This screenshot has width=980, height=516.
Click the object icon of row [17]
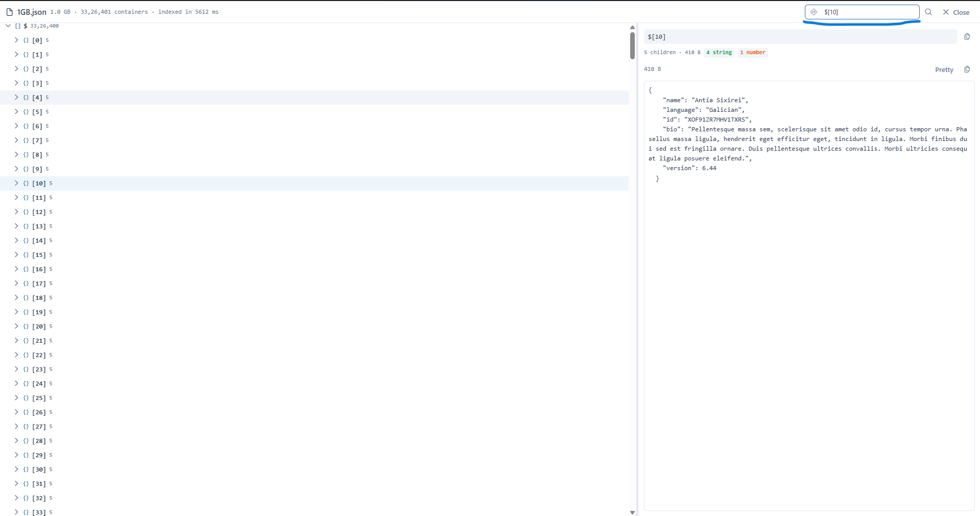click(x=26, y=284)
